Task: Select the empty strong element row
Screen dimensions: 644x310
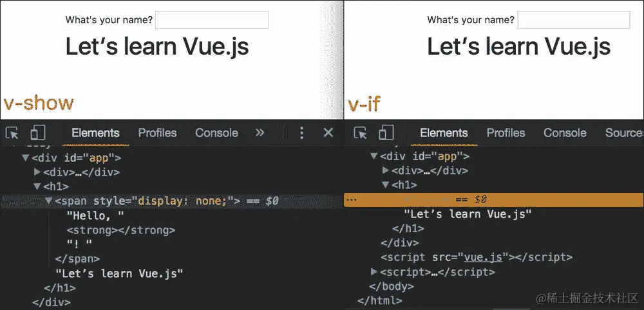Action: (121, 230)
